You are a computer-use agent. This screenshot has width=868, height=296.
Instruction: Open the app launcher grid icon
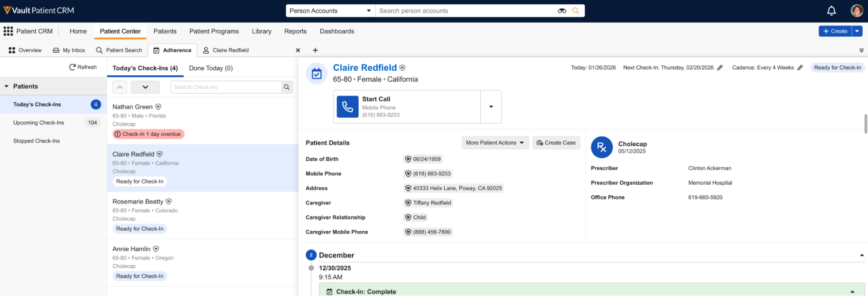click(x=8, y=31)
